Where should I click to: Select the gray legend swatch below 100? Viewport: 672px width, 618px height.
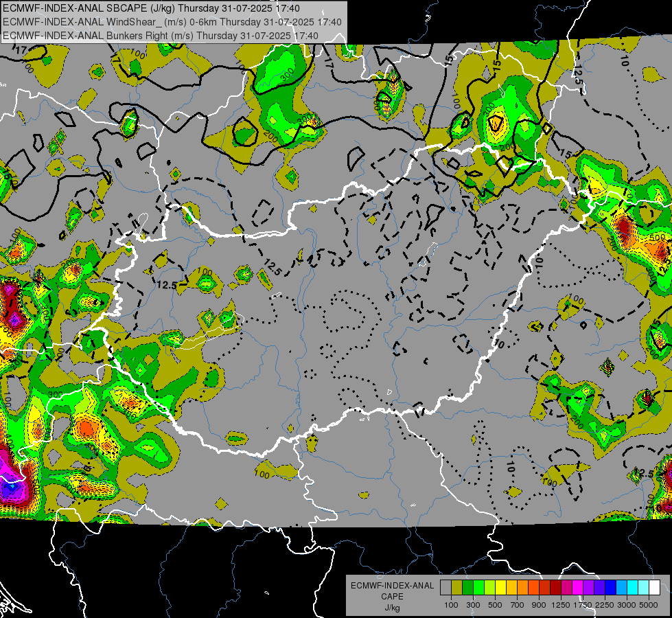(x=445, y=588)
